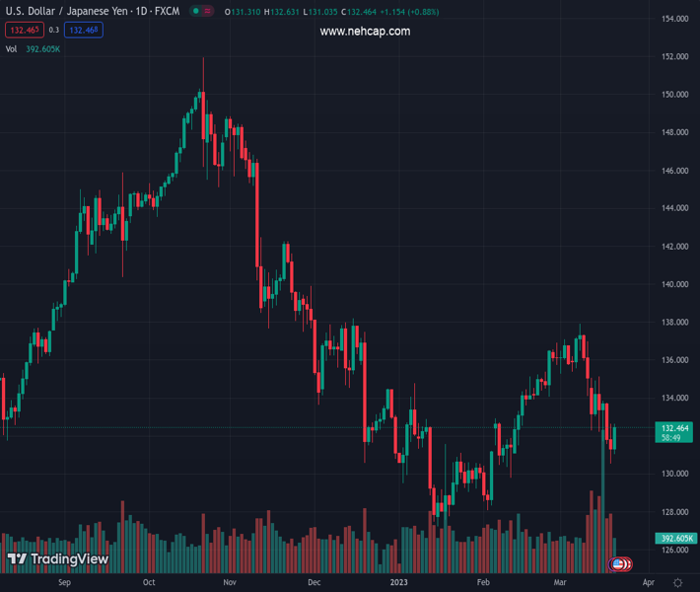Click the 2023 label on time axis
700x592 pixels.
click(398, 583)
